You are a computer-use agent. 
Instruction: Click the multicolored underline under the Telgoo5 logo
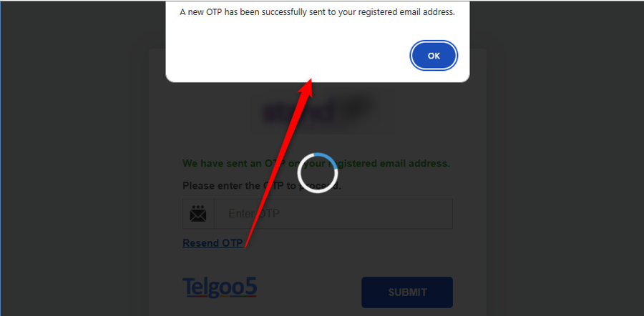[220, 296]
